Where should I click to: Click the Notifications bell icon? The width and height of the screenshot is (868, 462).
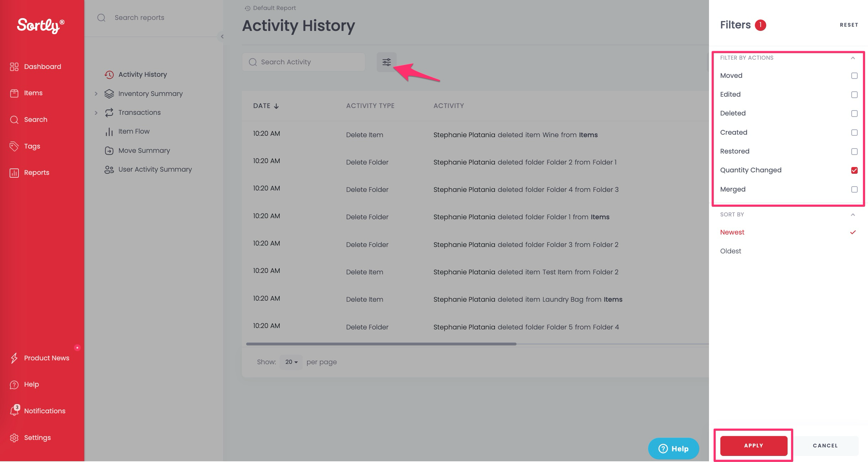click(14, 411)
